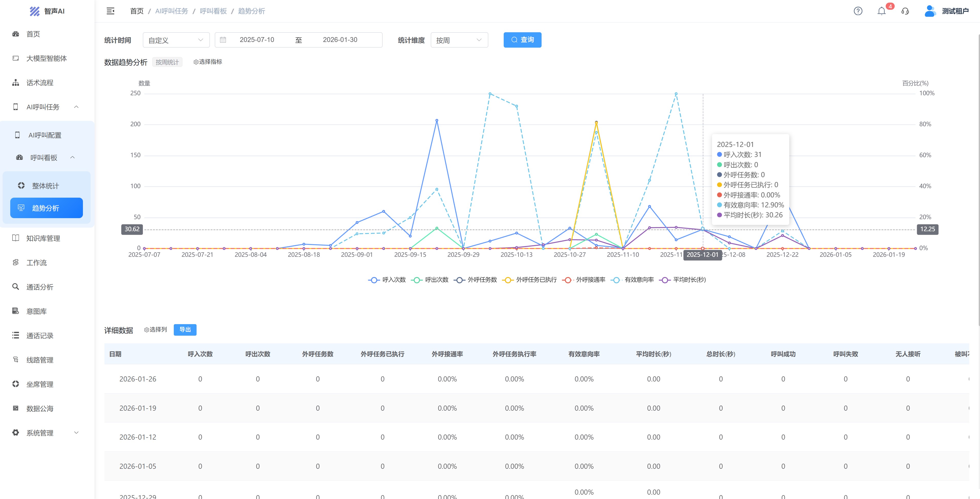Screen dimensions: 980x499
Task: Go to 首页 in the breadcrumb
Action: pyautogui.click(x=137, y=11)
